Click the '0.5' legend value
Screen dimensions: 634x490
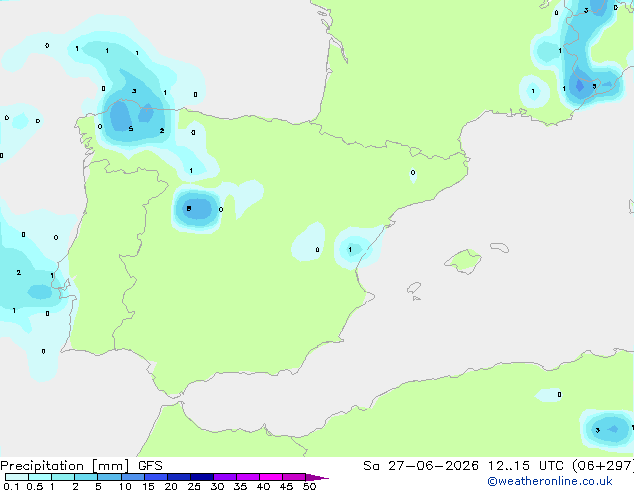pyautogui.click(x=35, y=486)
